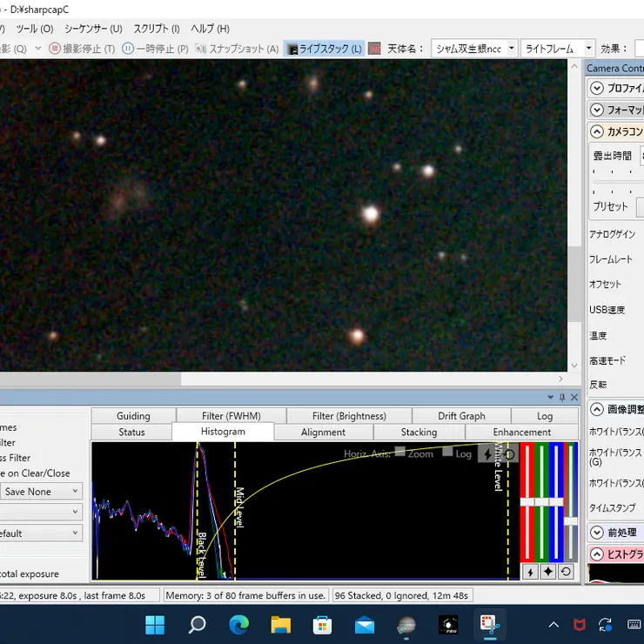This screenshot has width=644, height=644.
Task: Click the blue color balance slider
Action: [x=556, y=501]
